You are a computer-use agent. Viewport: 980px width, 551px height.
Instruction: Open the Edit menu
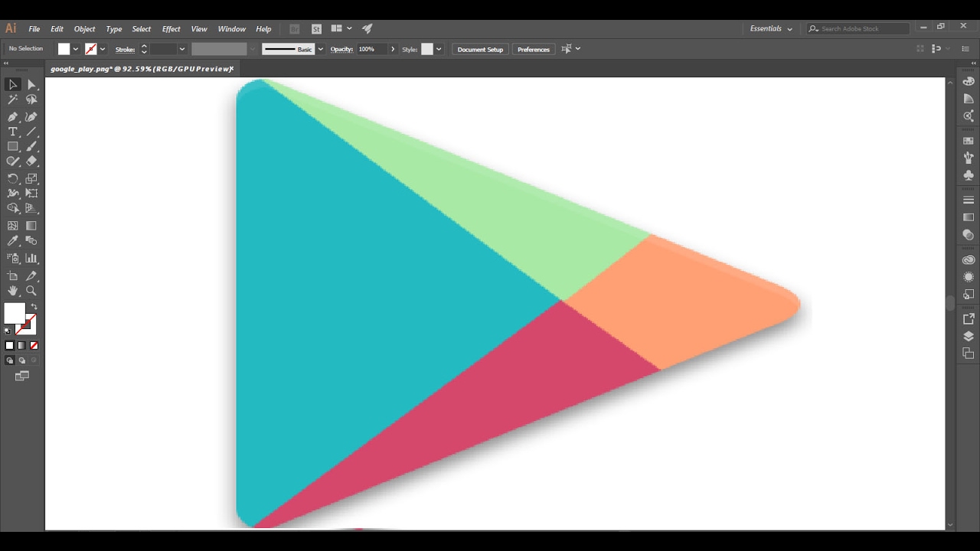click(x=57, y=29)
